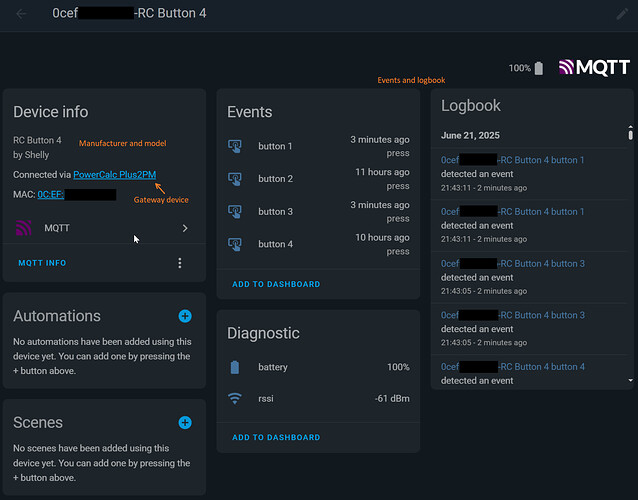Click the Logbook scroll down arrow
638x500 pixels.
[630, 380]
